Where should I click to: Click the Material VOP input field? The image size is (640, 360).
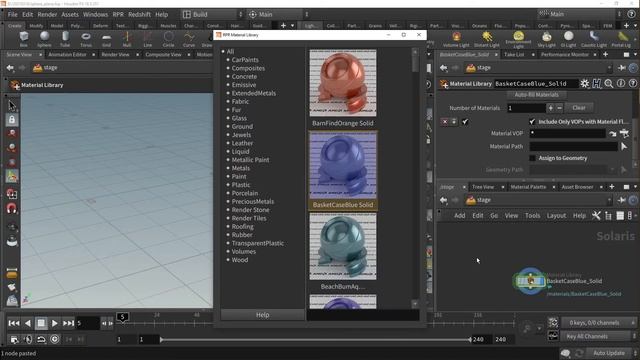tap(567, 133)
